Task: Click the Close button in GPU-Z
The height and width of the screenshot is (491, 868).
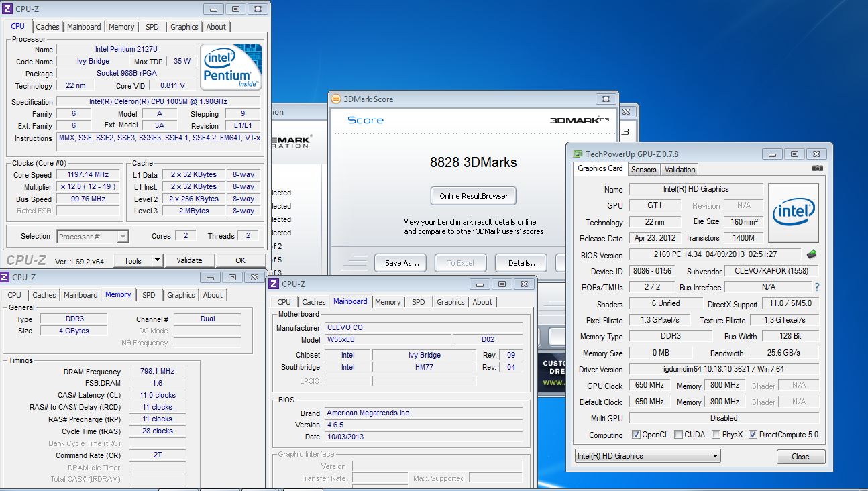Action: click(x=800, y=456)
